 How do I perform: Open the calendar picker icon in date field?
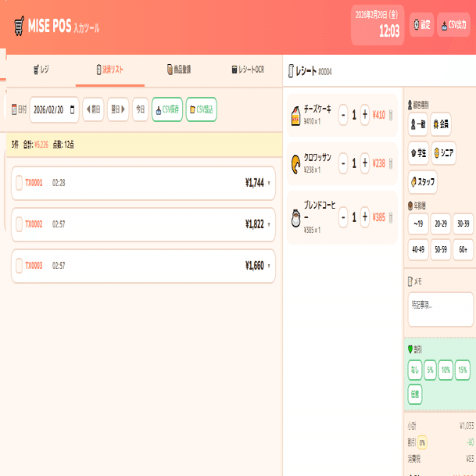tap(72, 109)
